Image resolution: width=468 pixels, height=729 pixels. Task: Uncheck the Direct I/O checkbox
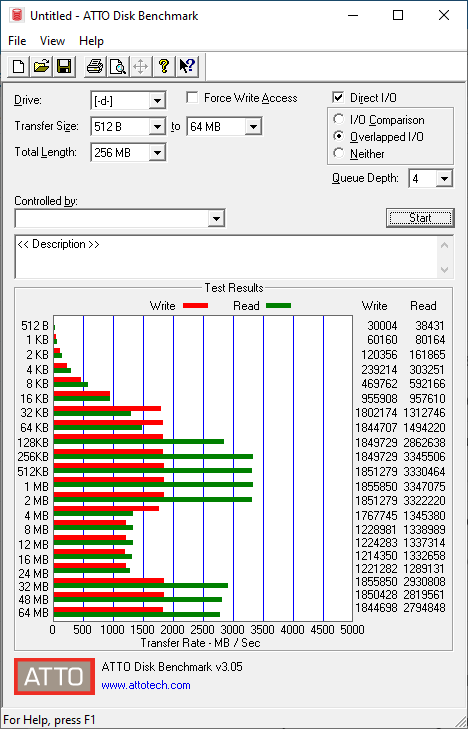coord(338,98)
